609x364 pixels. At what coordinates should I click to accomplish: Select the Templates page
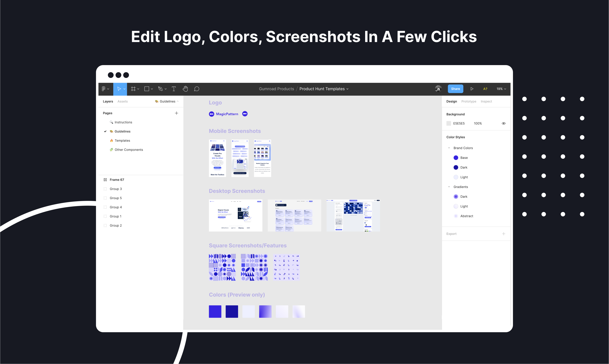click(122, 141)
